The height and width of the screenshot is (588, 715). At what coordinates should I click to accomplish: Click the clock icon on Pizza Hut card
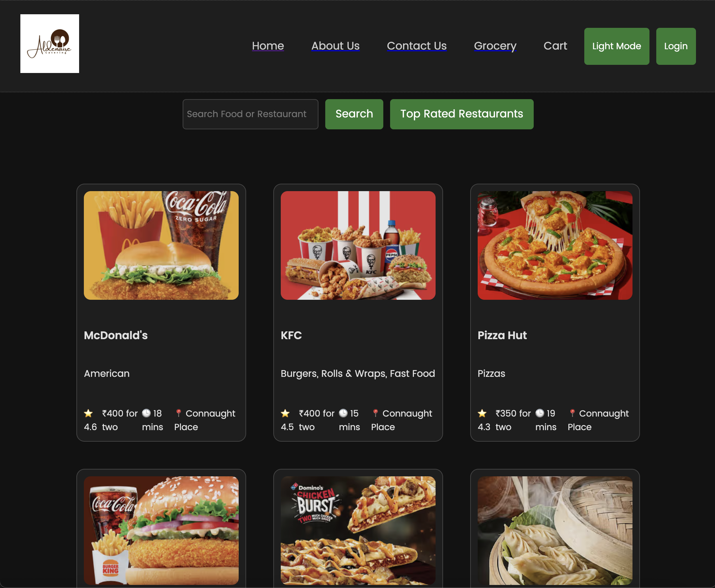pyautogui.click(x=540, y=413)
